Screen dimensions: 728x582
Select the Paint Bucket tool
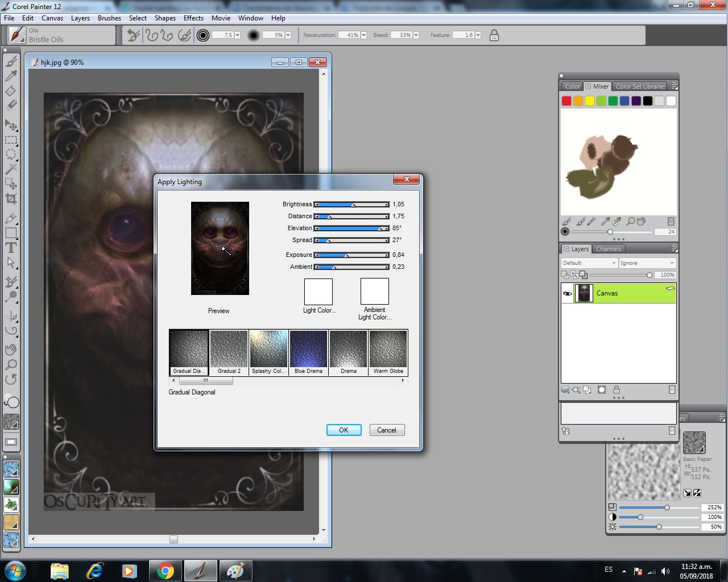(x=11, y=91)
